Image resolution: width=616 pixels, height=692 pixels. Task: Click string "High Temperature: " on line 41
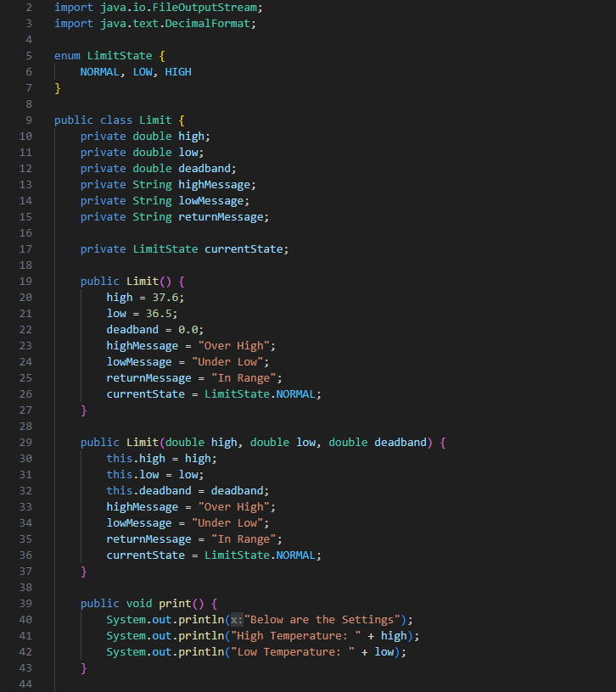pyautogui.click(x=296, y=636)
